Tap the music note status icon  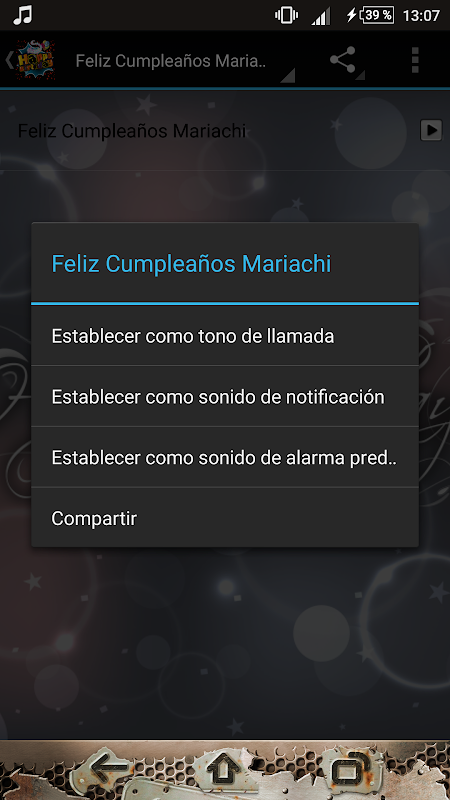(x=22, y=15)
